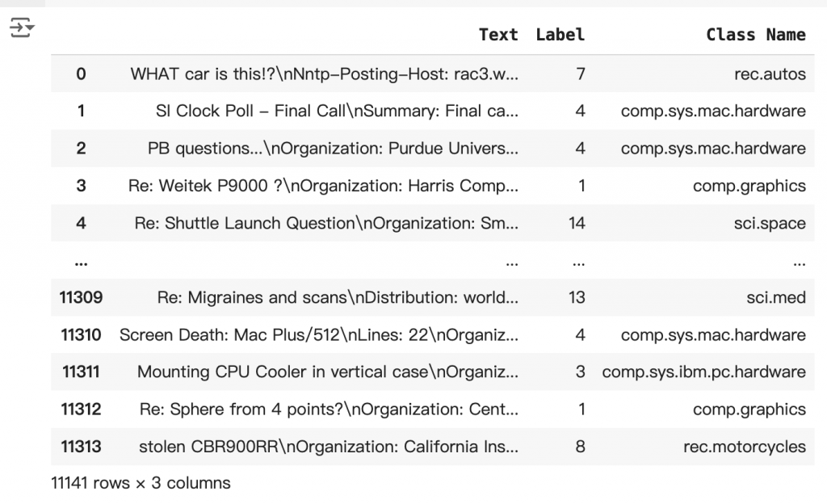827x504 pixels.
Task: Select the comp.sys.ibm.pc.hardware class cell
Action: pyautogui.click(x=703, y=372)
